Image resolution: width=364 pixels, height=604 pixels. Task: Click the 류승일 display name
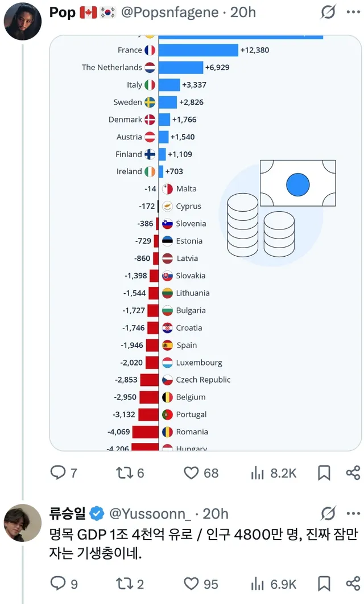pyautogui.click(x=68, y=513)
